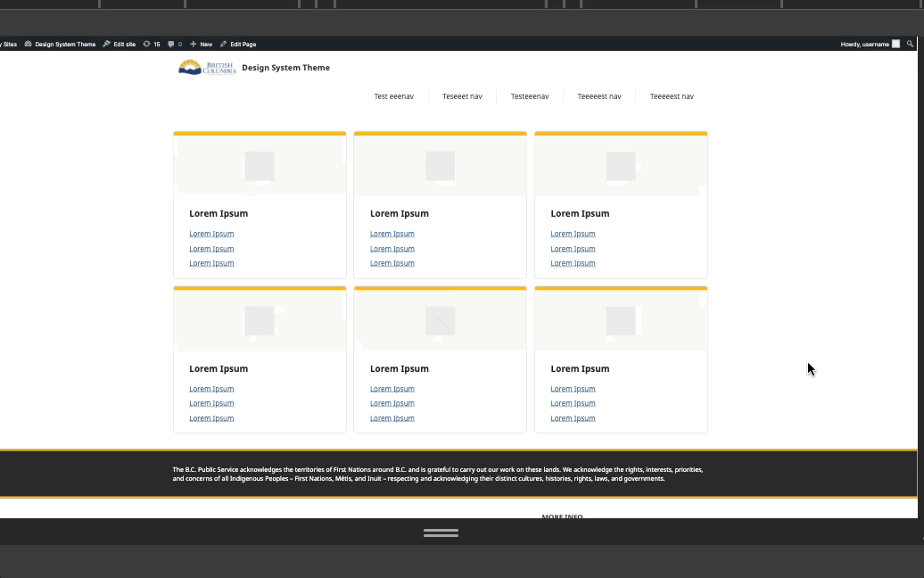This screenshot has height=578, width=924.
Task: Open the updates icon showing 15
Action: (147, 45)
